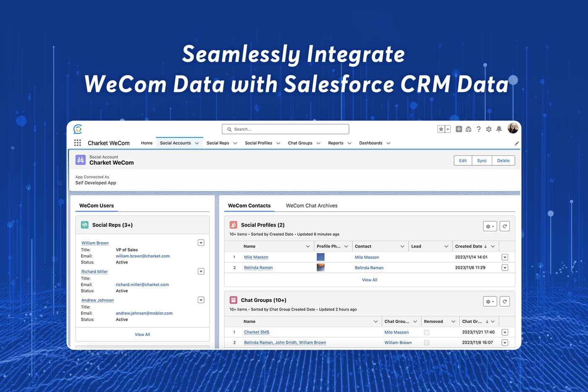Screen dimensions: 588x392
Task: Click the Edit button
Action: pos(463,161)
